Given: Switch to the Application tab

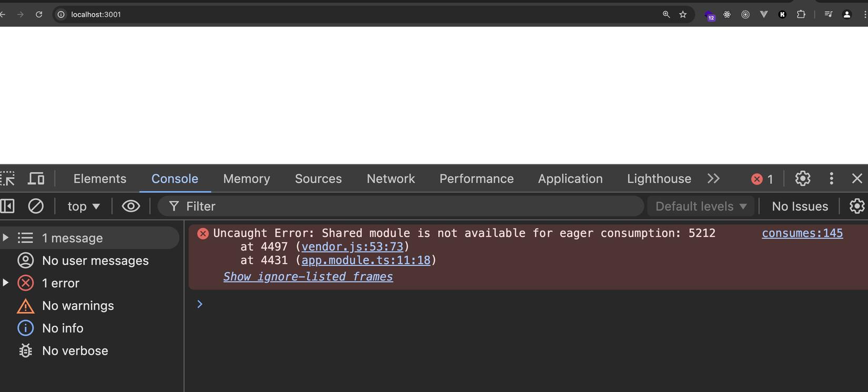Looking at the screenshot, I should 570,179.
